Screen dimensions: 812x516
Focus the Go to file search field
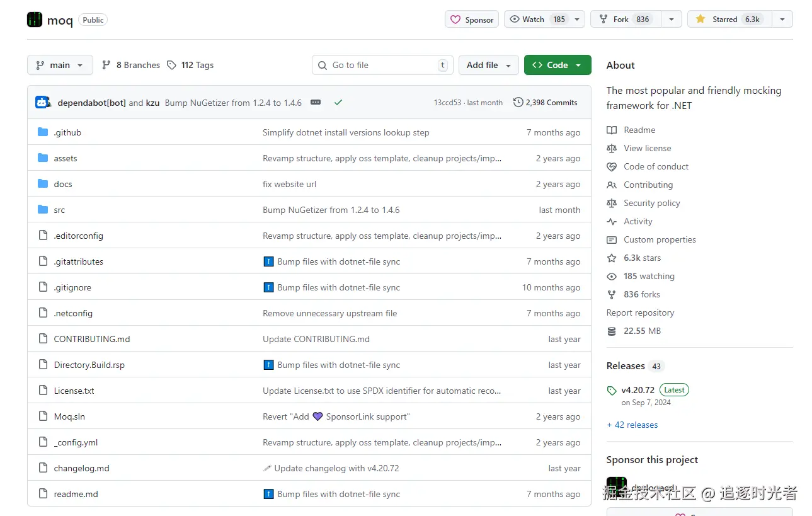[382, 65]
